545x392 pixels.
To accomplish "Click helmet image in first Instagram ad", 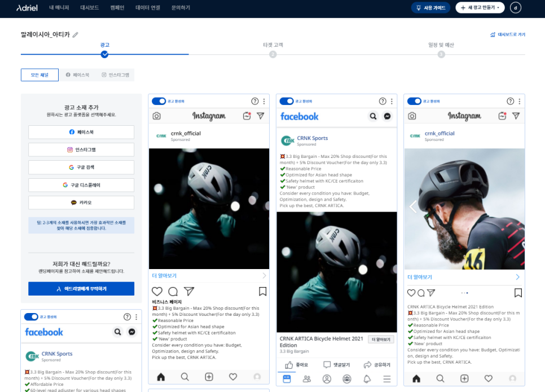I will click(x=209, y=209).
